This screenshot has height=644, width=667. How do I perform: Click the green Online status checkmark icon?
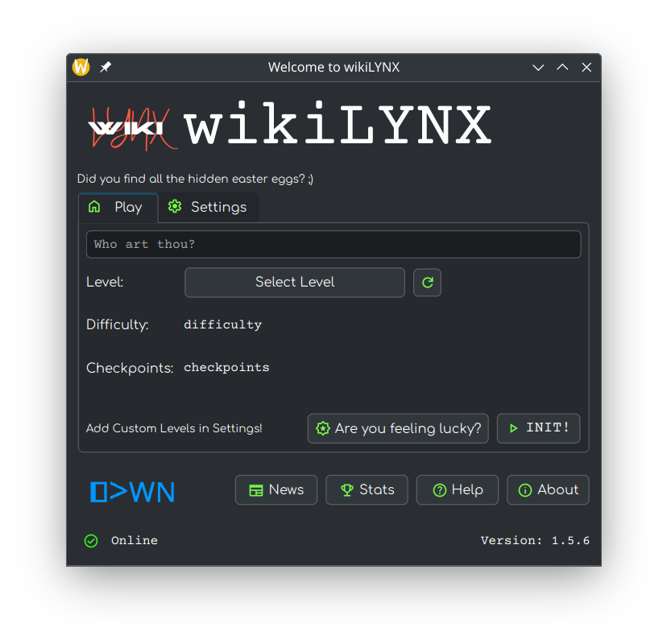(x=91, y=541)
